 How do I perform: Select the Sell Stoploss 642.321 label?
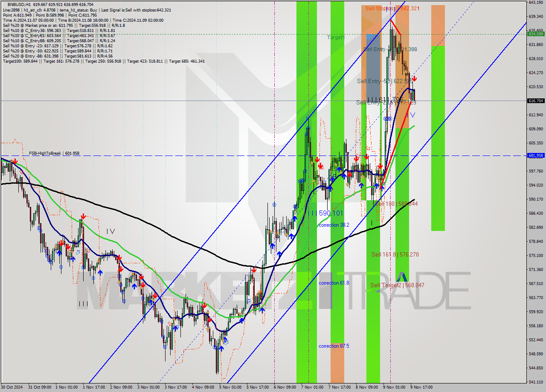(392, 8)
